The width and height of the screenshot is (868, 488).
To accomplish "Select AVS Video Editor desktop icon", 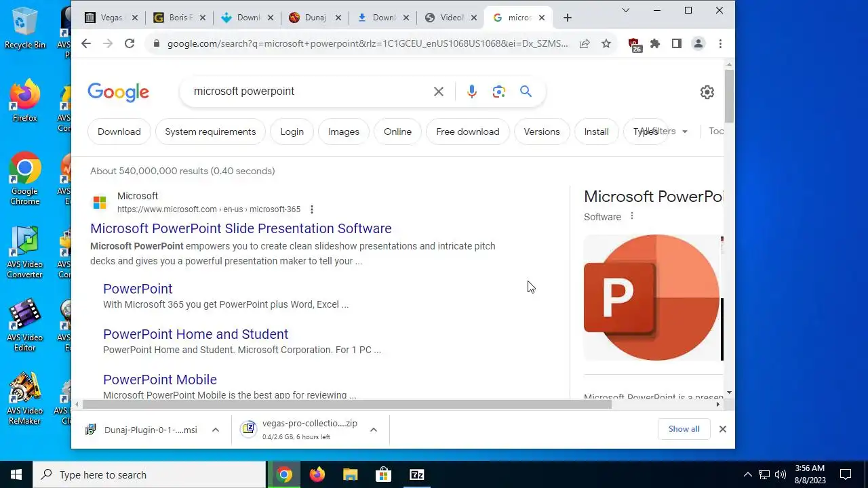I will [25, 326].
